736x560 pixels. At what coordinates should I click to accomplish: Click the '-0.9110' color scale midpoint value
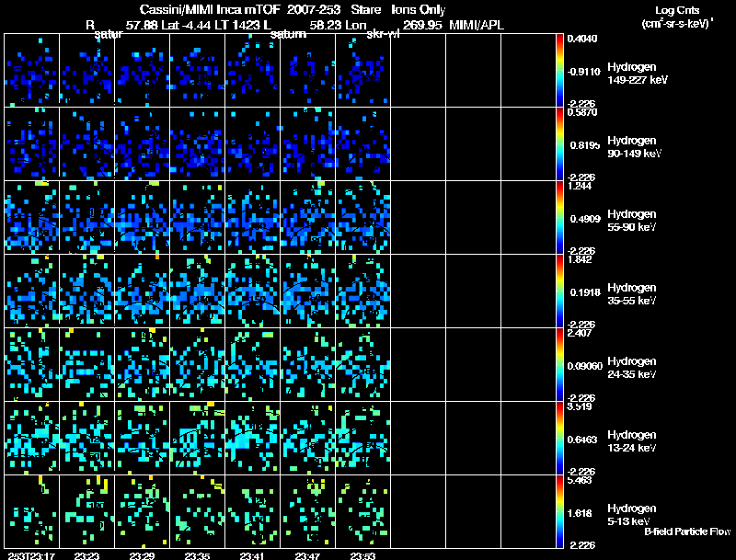tap(583, 72)
